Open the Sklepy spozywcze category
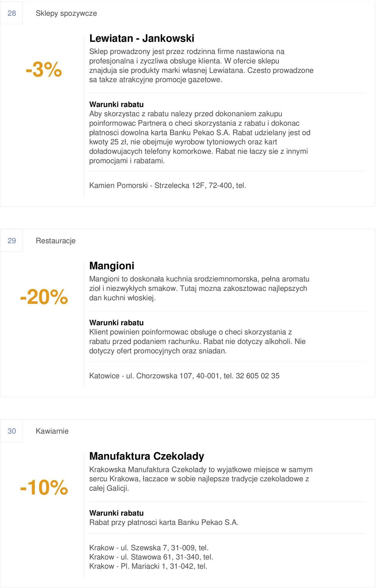 (66, 13)
